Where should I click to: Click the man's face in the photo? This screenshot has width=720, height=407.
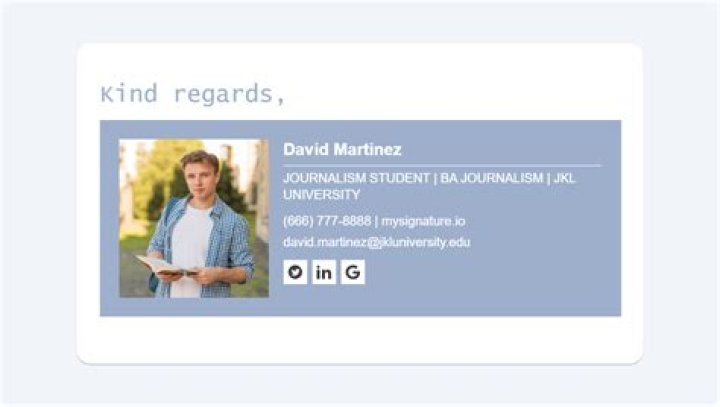click(x=199, y=170)
